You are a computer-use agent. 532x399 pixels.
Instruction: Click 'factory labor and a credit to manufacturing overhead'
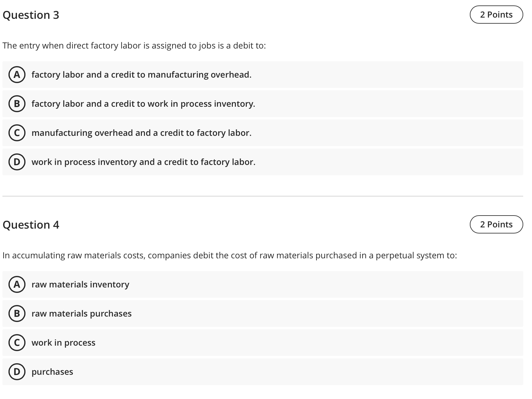point(142,75)
